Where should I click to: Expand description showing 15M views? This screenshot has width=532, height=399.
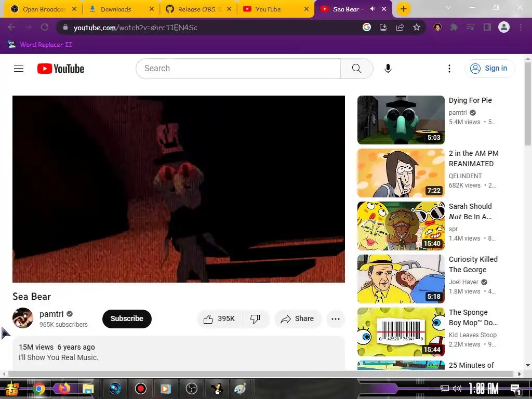(x=179, y=353)
